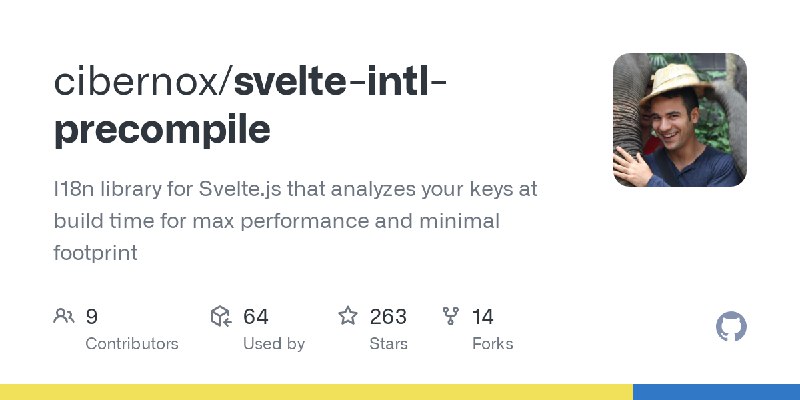The height and width of the screenshot is (400, 800).
Task: Open the owner's avatar photo
Action: pyautogui.click(x=680, y=120)
